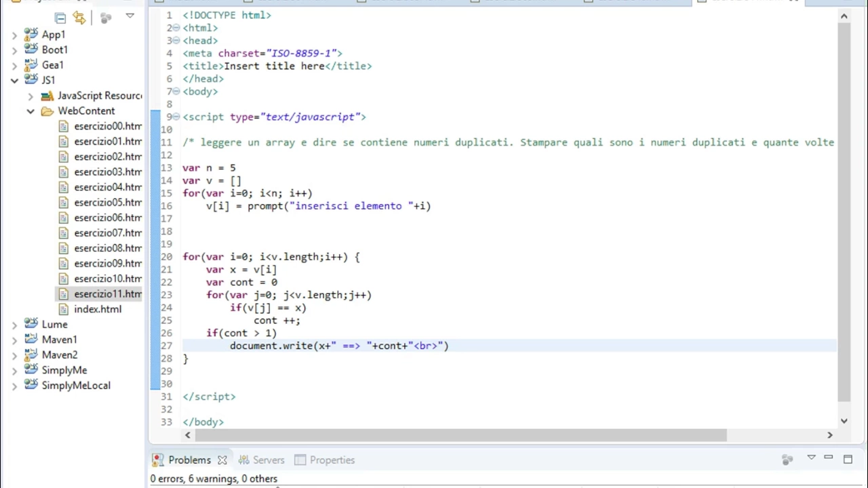
Task: Expand the Lume project node
Action: pos(14,325)
